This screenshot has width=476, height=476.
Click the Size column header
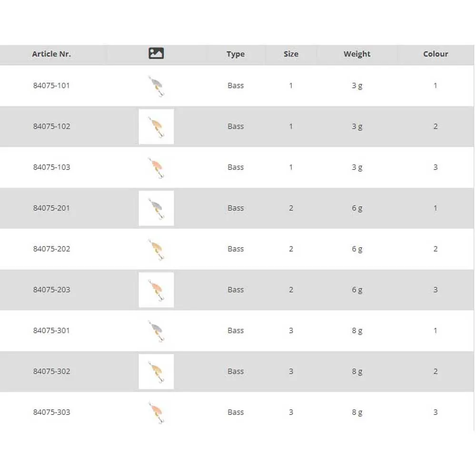coord(291,54)
